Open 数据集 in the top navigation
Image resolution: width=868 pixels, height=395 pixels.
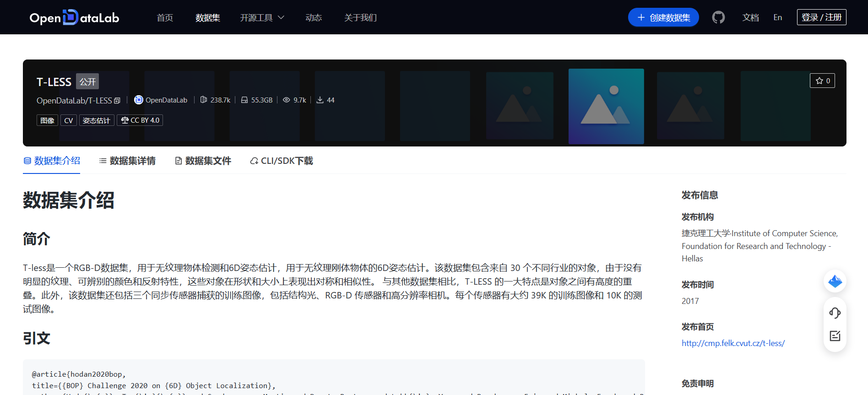(208, 17)
